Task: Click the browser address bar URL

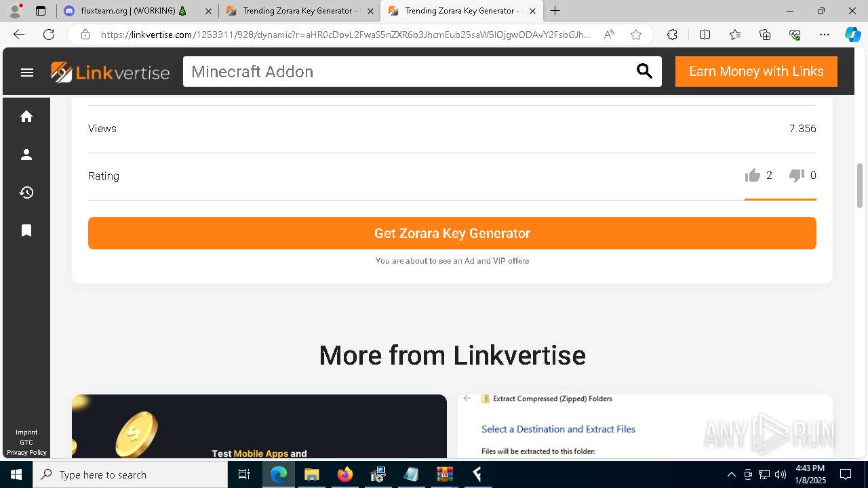Action: tap(346, 35)
